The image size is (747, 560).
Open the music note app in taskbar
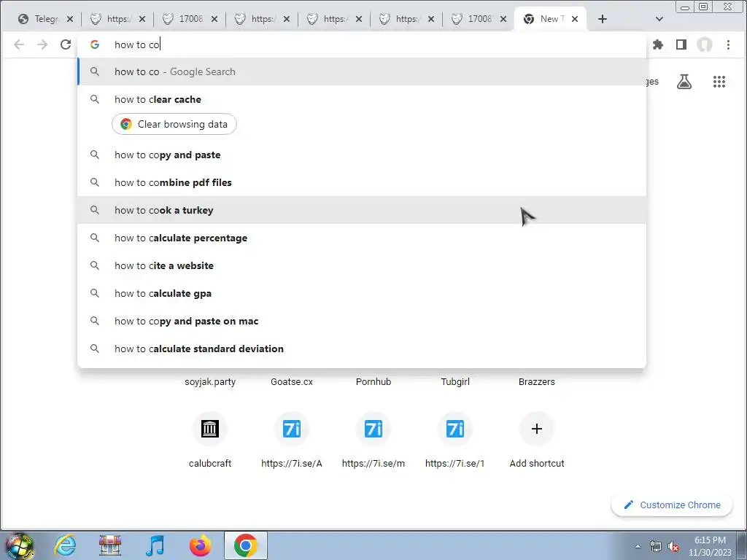coord(155,545)
